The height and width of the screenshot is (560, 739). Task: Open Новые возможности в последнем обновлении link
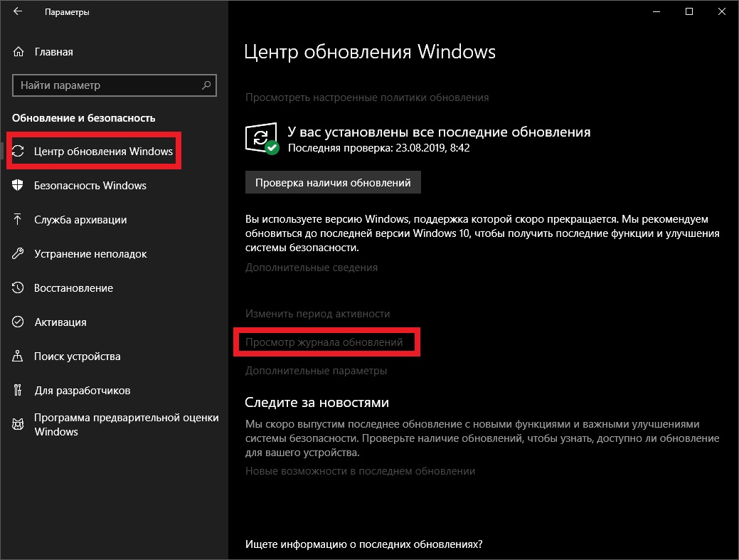point(360,471)
